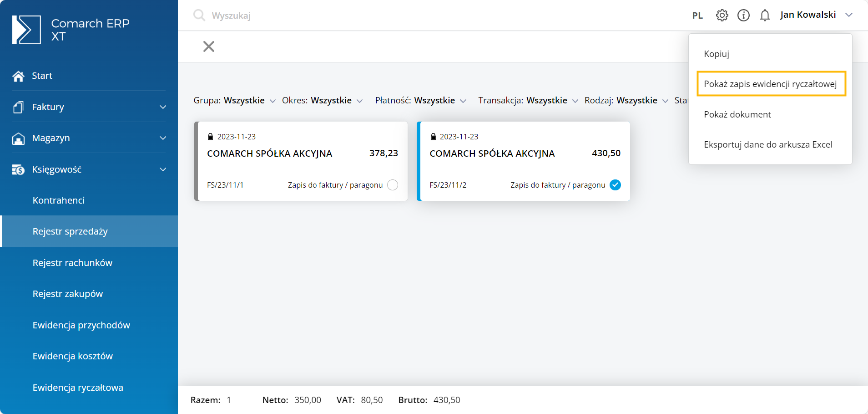The height and width of the screenshot is (414, 868).
Task: Open the Rodzaj filter dropdown
Action: [x=626, y=100]
